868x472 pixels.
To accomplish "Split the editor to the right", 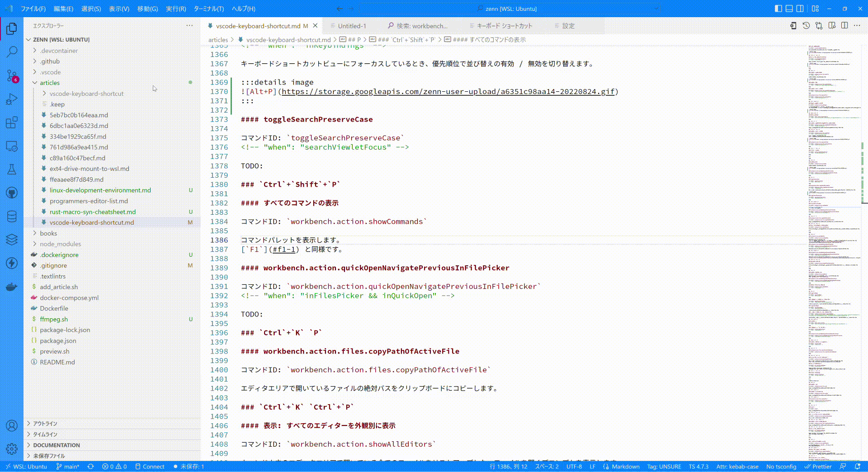I will coord(844,26).
